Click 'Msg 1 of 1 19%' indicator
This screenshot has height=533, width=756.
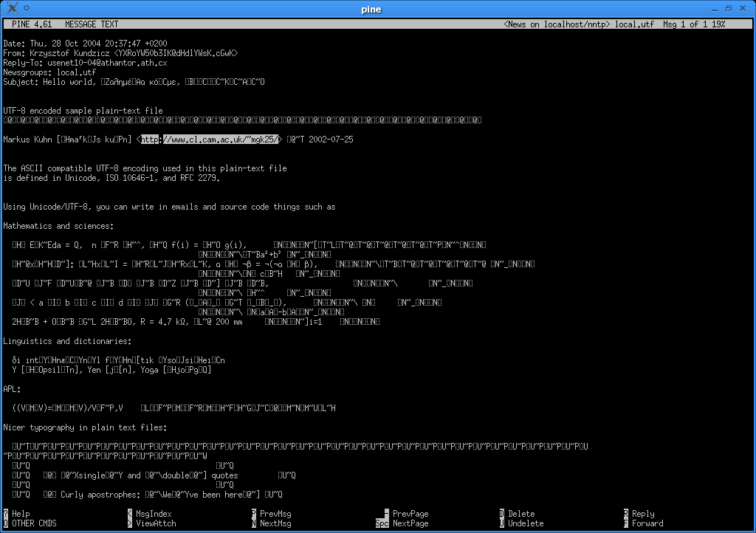click(694, 24)
